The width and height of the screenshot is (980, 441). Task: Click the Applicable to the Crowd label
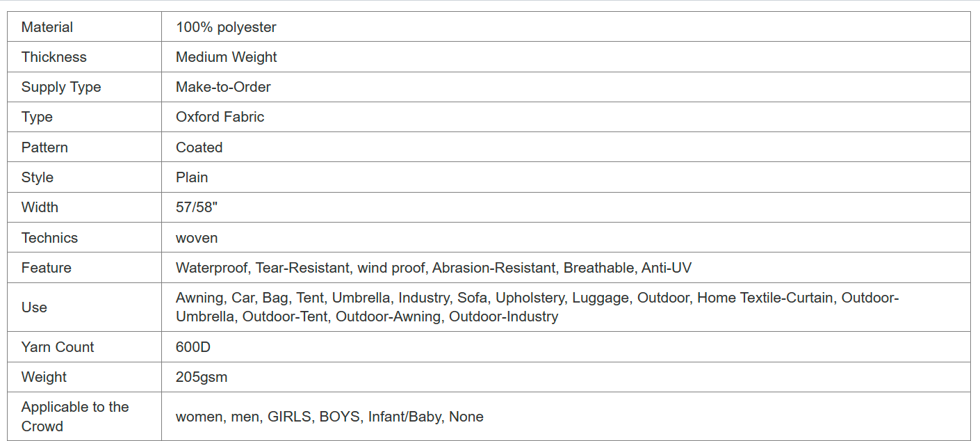point(75,417)
